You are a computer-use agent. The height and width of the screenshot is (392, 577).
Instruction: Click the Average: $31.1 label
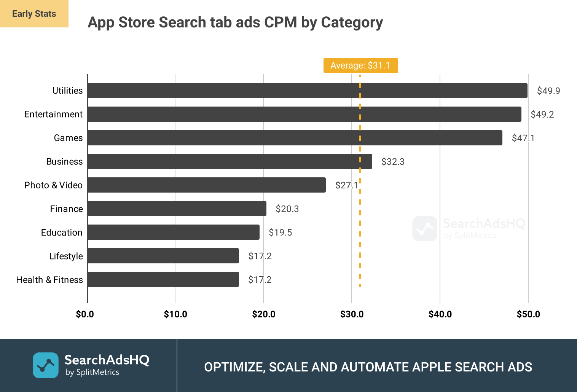pyautogui.click(x=360, y=65)
